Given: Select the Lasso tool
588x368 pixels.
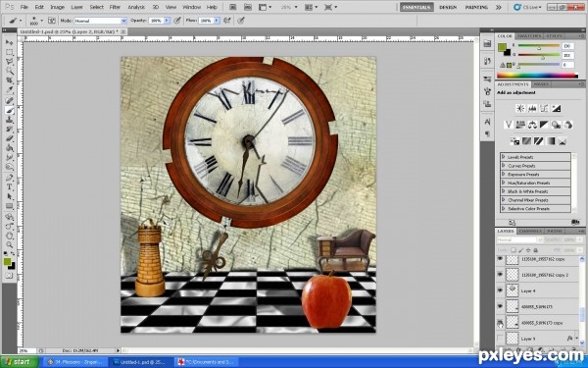Looking at the screenshot, I should point(10,62).
